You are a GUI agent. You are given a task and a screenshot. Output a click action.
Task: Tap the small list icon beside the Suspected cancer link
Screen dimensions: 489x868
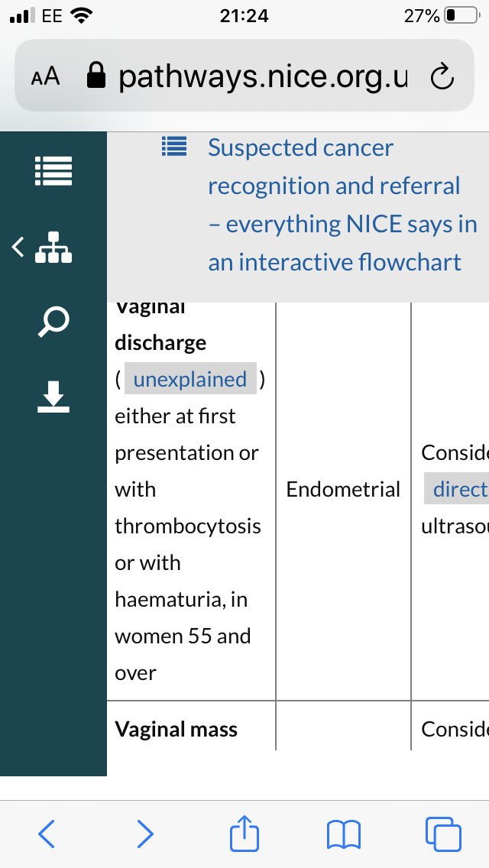point(174,147)
